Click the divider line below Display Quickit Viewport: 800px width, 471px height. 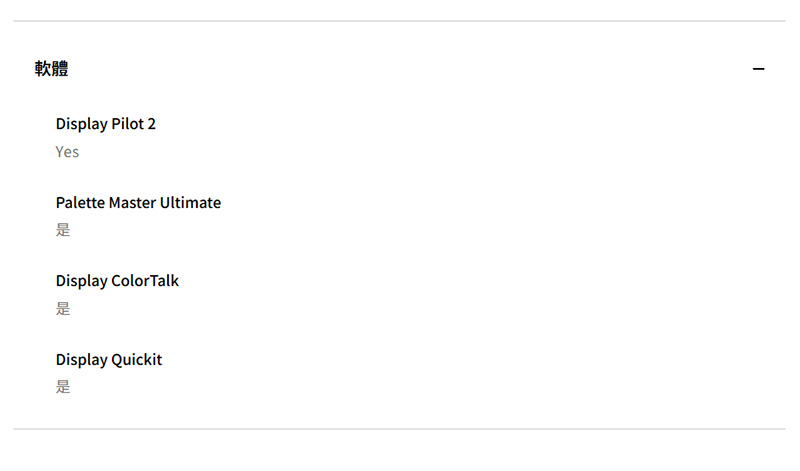[399, 429]
